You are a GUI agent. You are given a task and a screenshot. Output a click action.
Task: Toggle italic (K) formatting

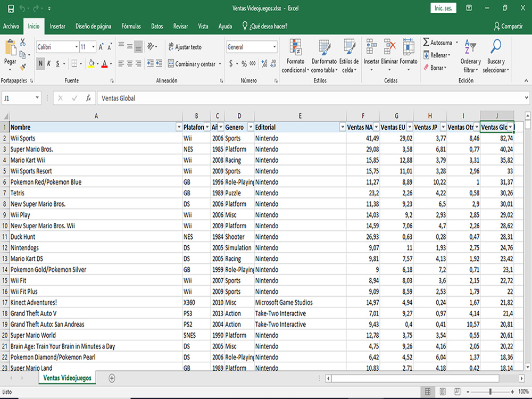(49, 63)
